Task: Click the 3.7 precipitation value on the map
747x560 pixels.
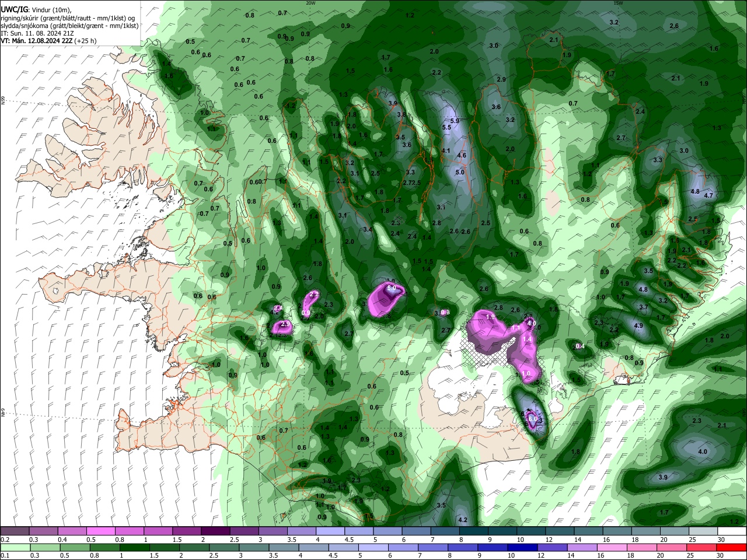Action: point(644,307)
